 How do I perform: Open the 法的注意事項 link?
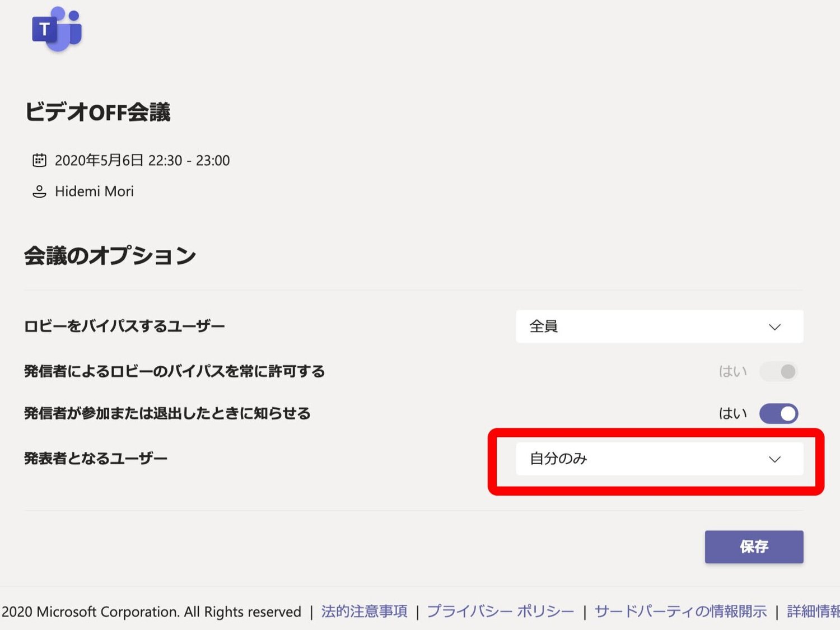(x=364, y=612)
